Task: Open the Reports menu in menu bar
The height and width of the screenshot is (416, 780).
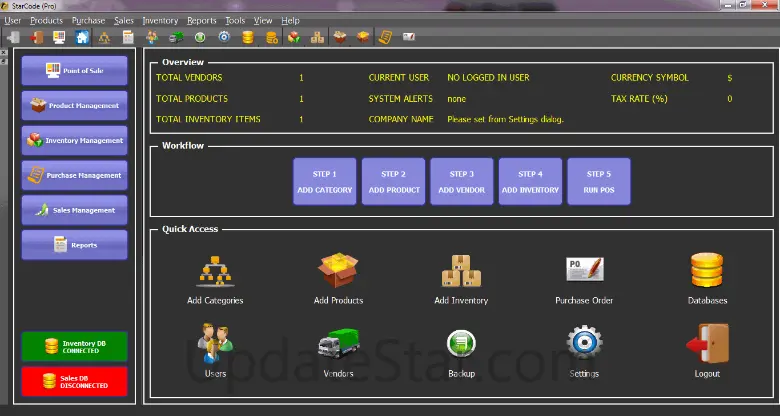Action: click(x=201, y=20)
